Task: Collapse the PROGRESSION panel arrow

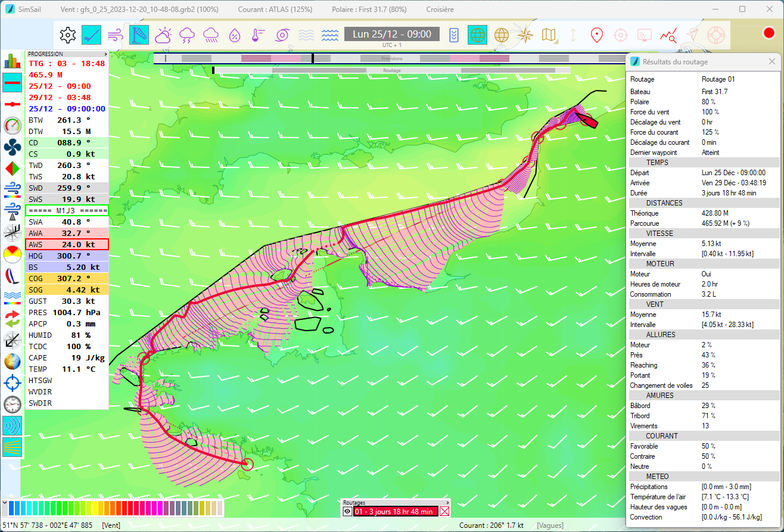Action: [x=105, y=54]
